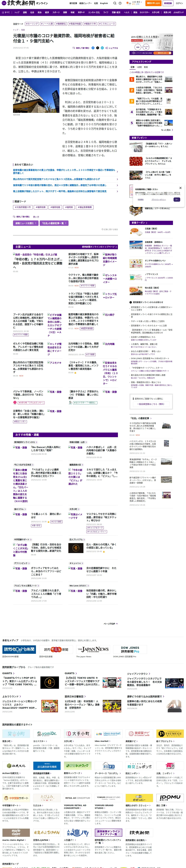Open the 美術展ナビ site logo
The width and height of the screenshot is (186, 868).
point(139,734)
